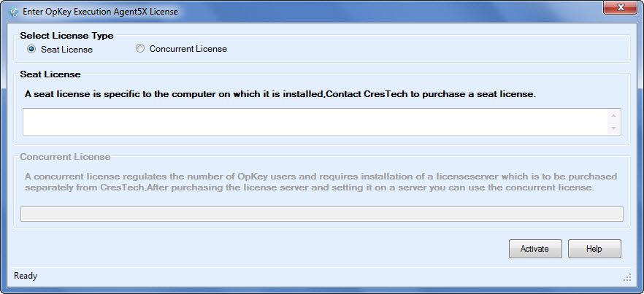Click the 'Select License Type' group heading

click(x=66, y=36)
